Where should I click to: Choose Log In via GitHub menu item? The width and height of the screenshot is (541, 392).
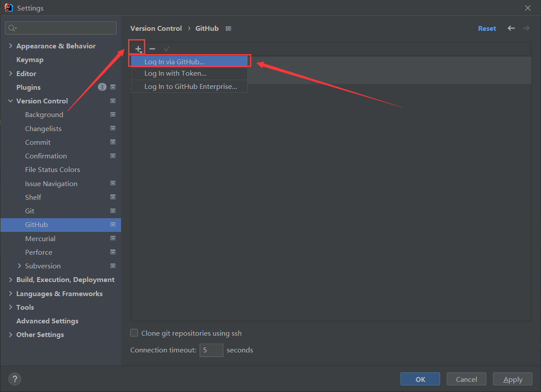[189, 62]
